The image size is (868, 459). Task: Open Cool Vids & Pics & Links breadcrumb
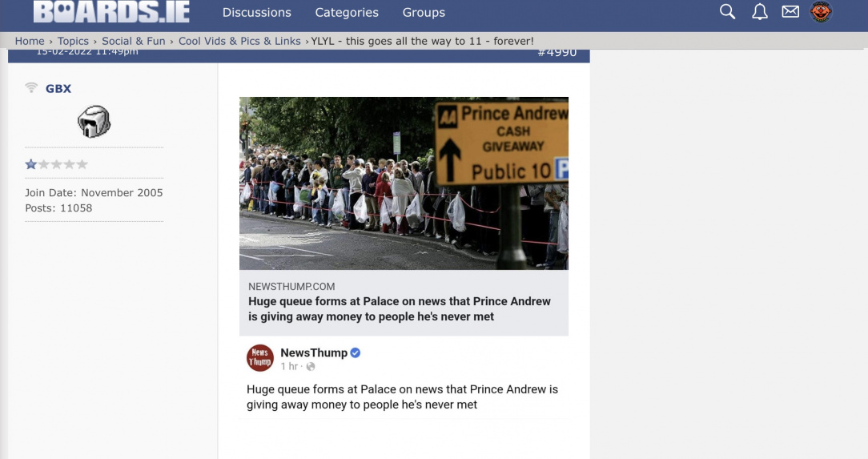239,41
